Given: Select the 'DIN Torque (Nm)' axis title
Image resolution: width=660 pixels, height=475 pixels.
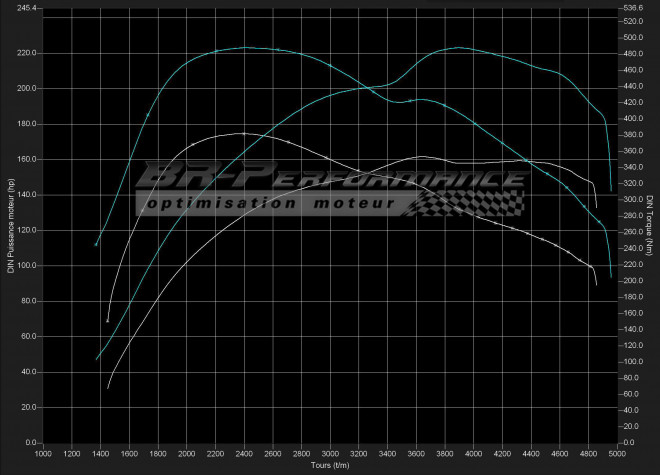Looking at the screenshot, I should point(649,225).
